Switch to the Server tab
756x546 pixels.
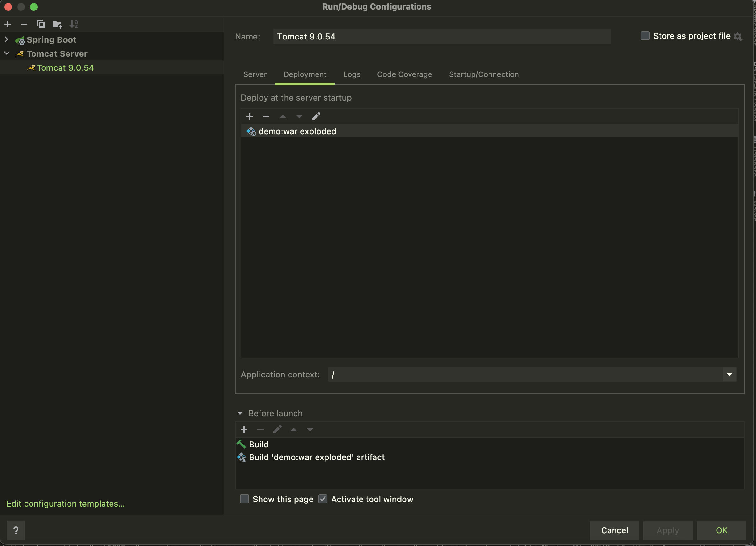tap(255, 74)
